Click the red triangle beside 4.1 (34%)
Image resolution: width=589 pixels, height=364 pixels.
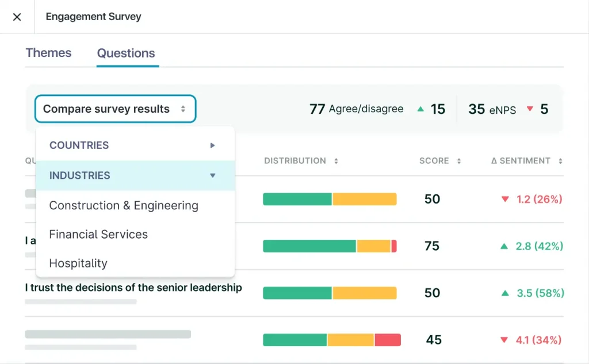coord(506,340)
